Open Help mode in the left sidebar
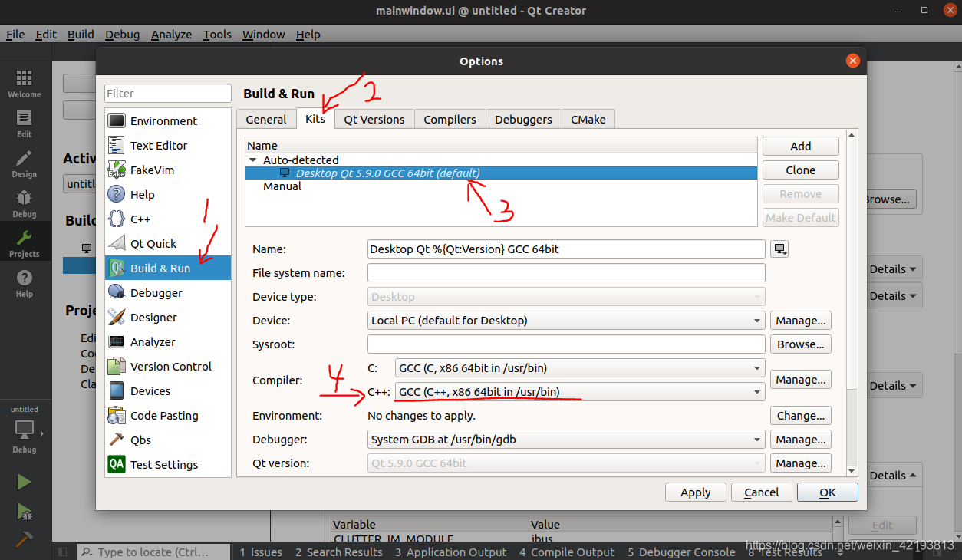Viewport: 962px width, 560px height. click(25, 284)
